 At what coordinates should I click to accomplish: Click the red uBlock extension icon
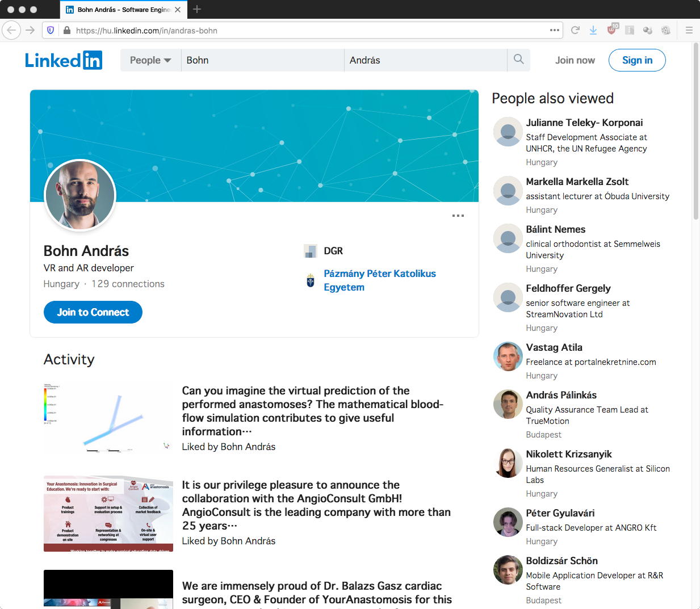[612, 30]
